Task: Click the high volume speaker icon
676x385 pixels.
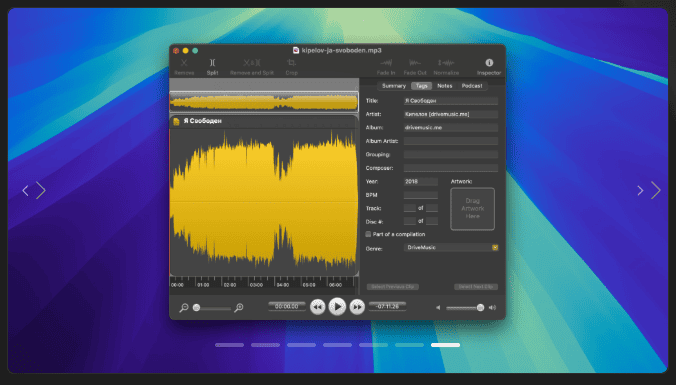Action: coord(492,307)
